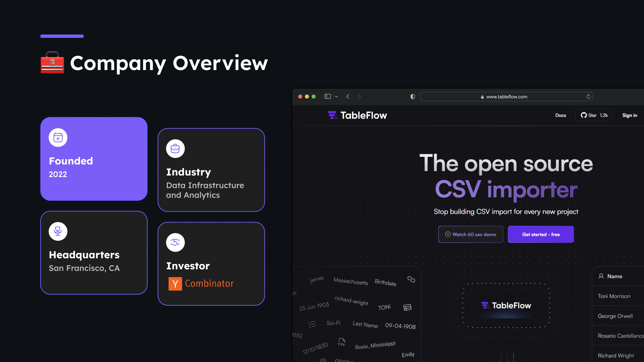Screen dimensions: 644x362
Task: Click the calendar icon in Founded card
Action: point(58,137)
